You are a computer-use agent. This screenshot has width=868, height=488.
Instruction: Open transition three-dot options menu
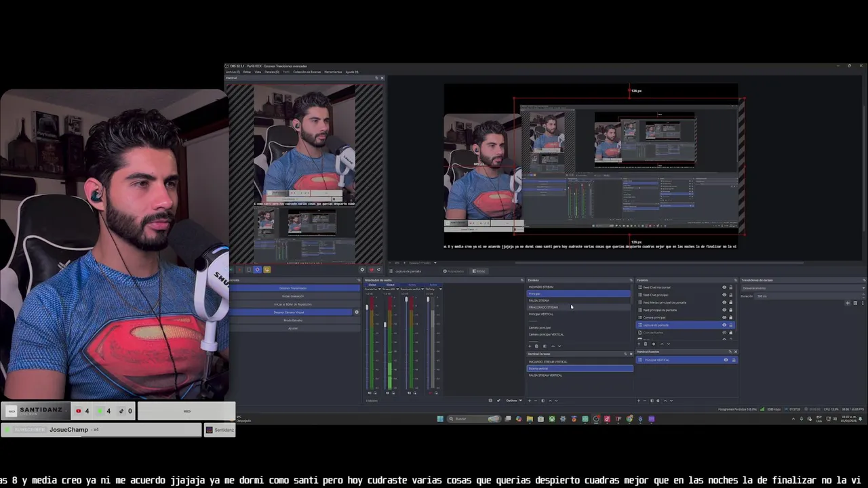coord(863,303)
